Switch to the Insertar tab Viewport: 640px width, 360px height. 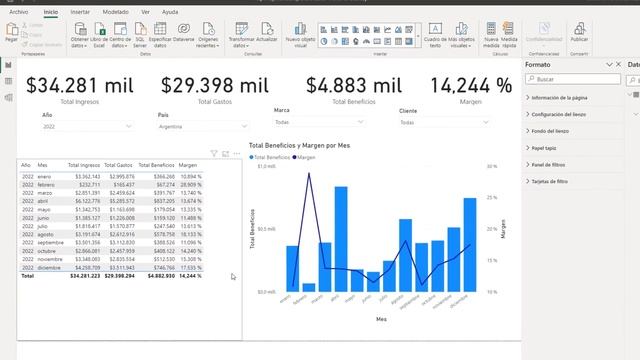[x=80, y=12]
